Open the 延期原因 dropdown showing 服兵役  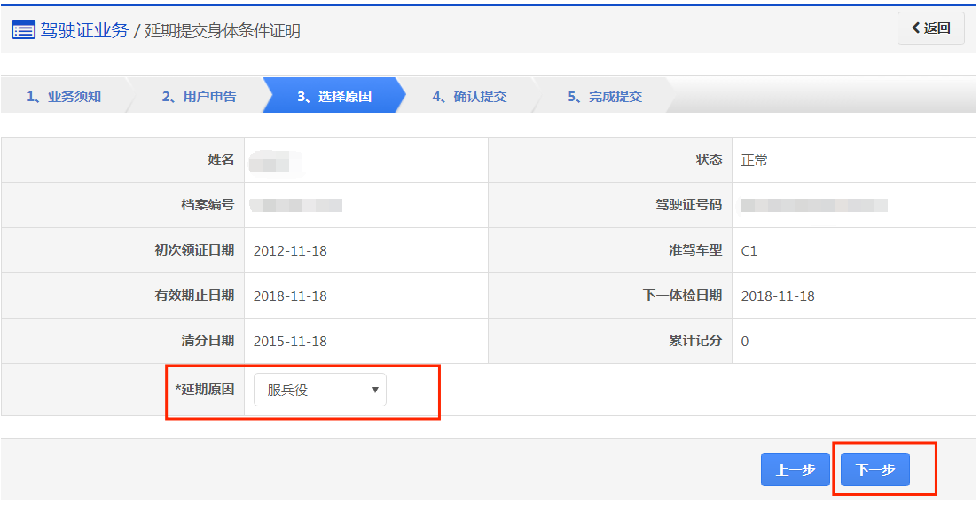(319, 390)
